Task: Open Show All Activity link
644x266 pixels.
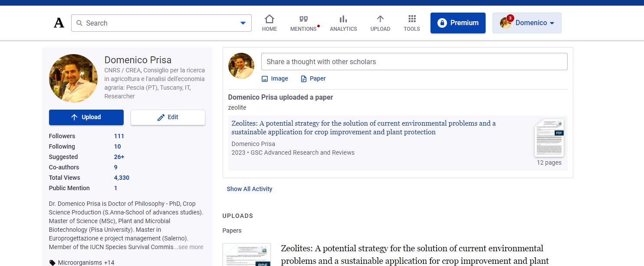Action: [x=250, y=189]
